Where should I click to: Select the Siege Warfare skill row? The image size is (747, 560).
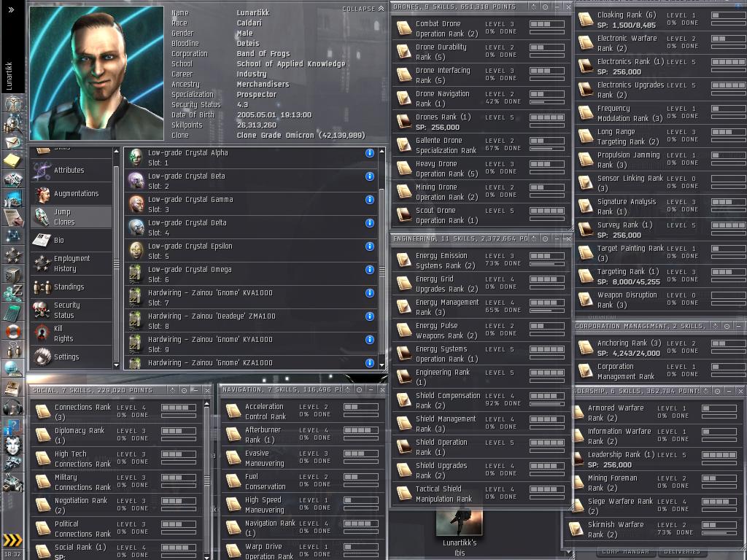pos(656,506)
